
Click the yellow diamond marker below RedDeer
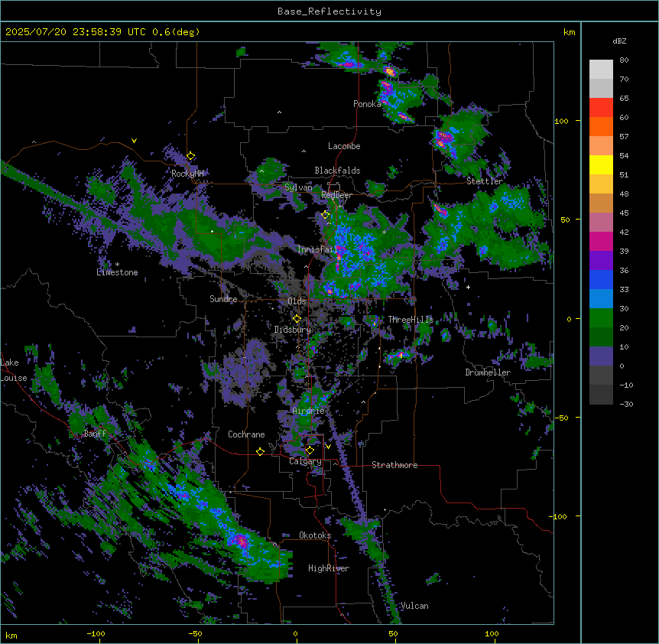325,215
